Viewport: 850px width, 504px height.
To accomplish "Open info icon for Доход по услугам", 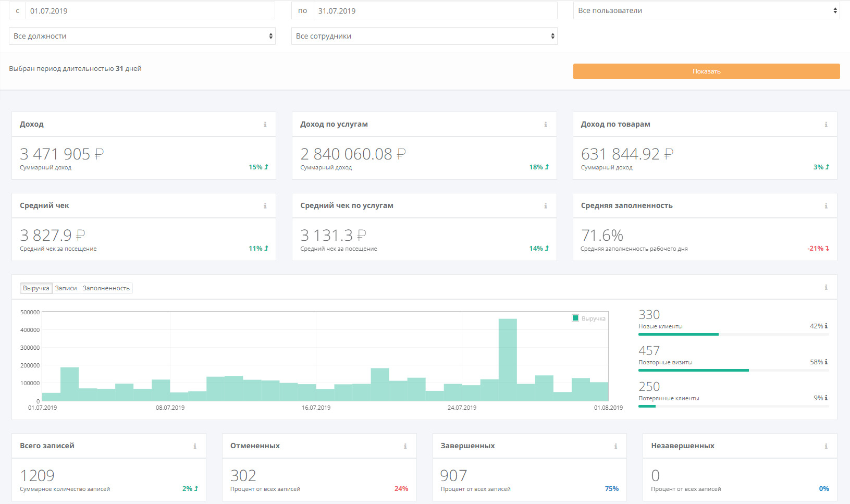I will point(546,125).
